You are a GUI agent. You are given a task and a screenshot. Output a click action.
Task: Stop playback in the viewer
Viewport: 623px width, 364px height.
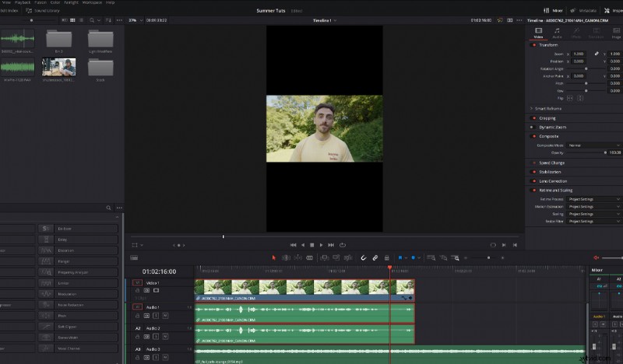click(312, 245)
